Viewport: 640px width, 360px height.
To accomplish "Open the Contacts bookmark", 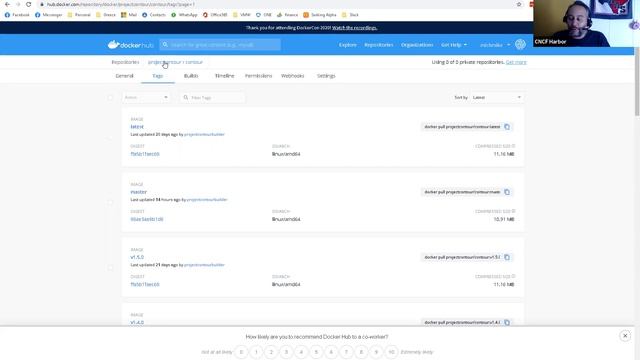I will click(154, 15).
